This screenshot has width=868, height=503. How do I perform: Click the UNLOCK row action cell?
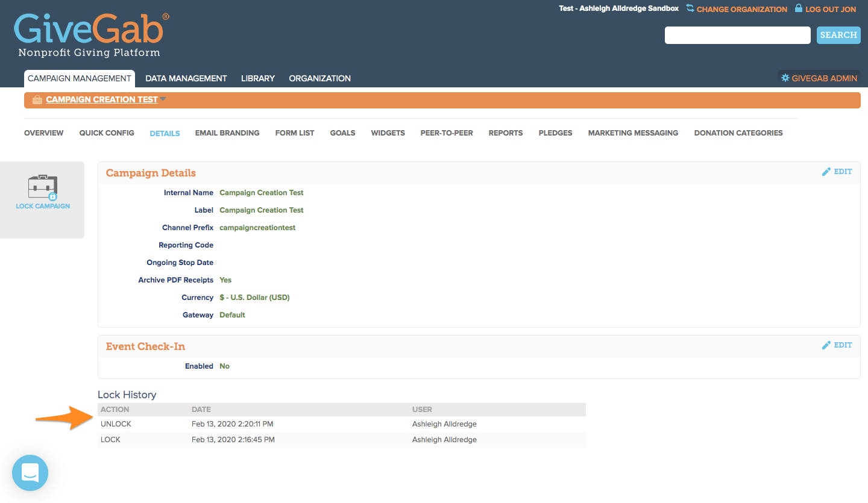coord(116,424)
